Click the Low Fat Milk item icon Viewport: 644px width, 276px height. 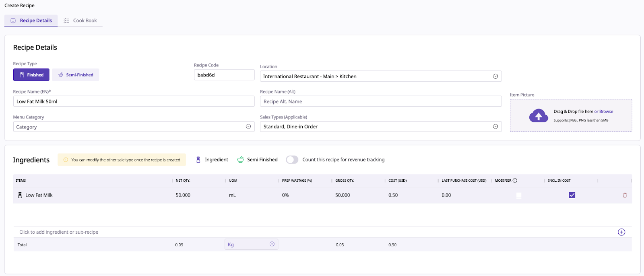(x=20, y=195)
